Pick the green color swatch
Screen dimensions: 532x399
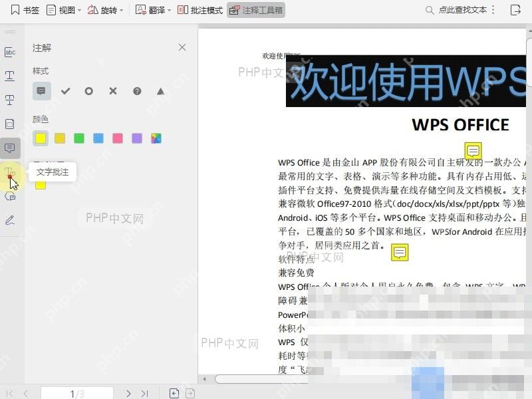79,138
